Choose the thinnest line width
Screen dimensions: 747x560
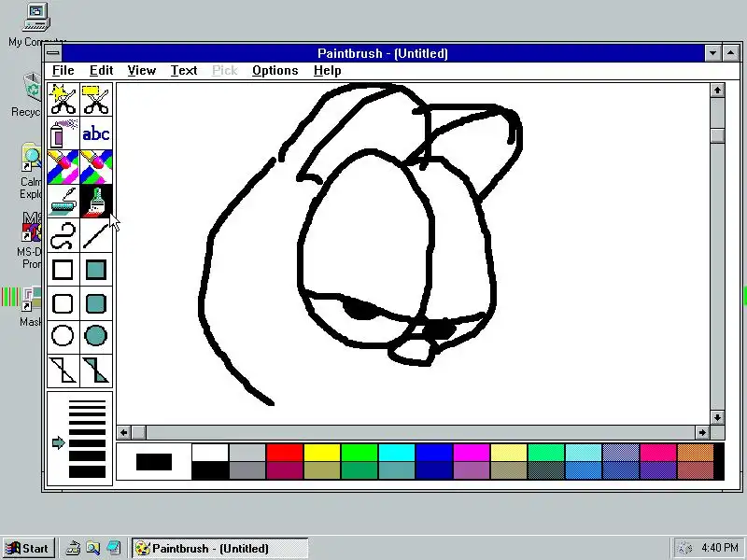[x=87, y=402]
